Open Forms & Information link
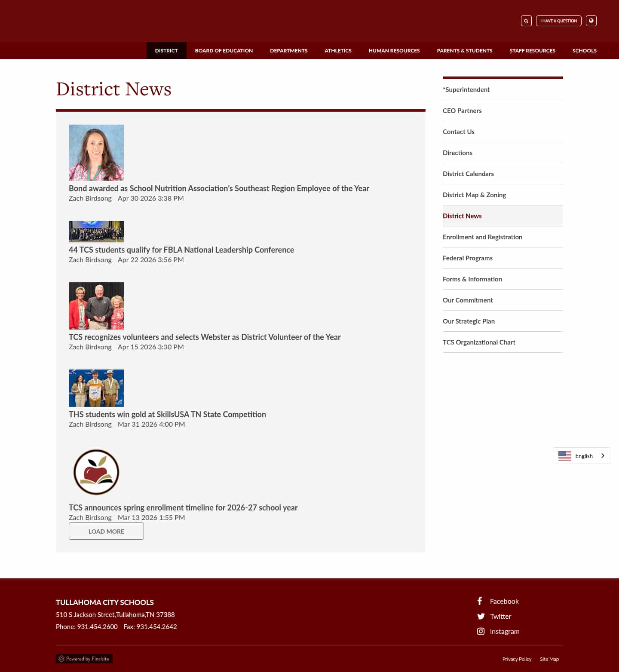The height and width of the screenshot is (672, 619). pyautogui.click(x=503, y=279)
